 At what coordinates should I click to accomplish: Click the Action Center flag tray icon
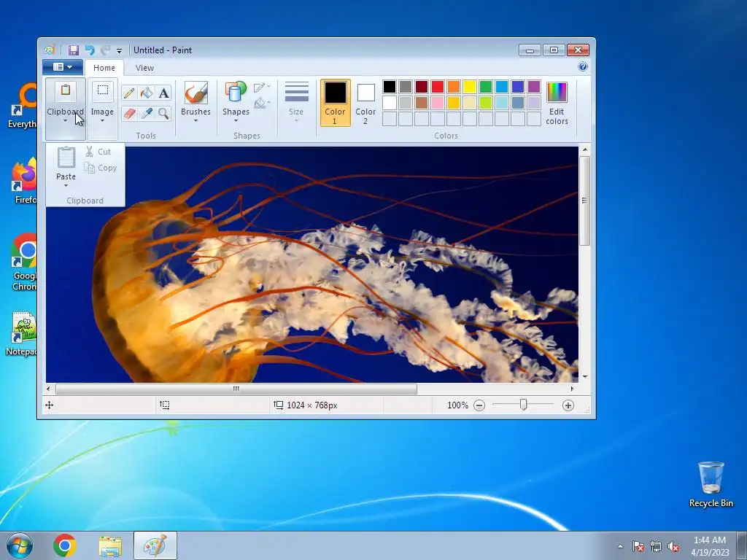[x=638, y=547]
